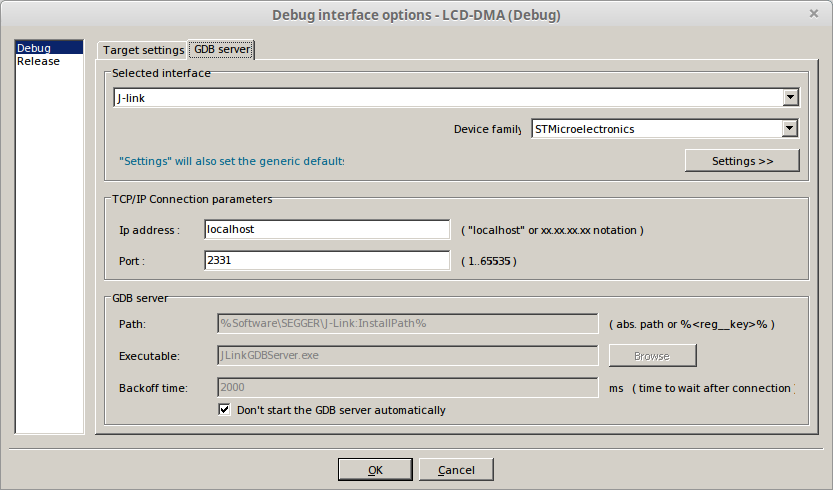Select the Release build target
This screenshot has width=833, height=490.
coord(38,61)
